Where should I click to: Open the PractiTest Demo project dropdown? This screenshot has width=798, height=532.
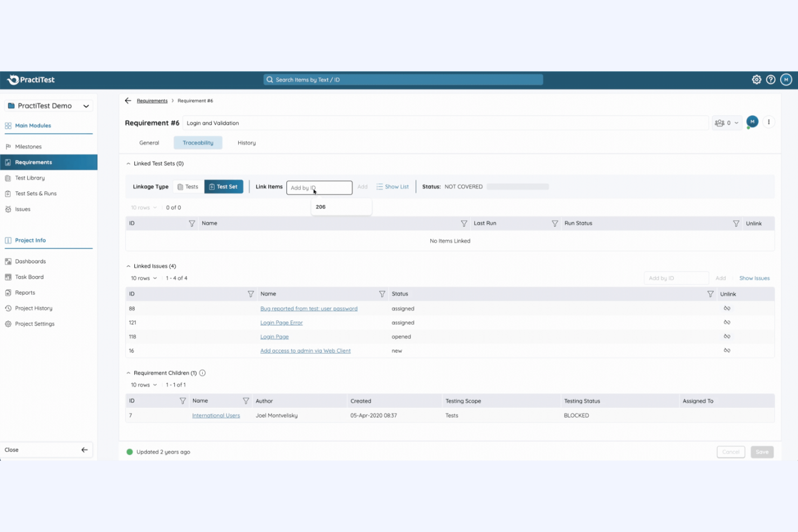(x=48, y=106)
